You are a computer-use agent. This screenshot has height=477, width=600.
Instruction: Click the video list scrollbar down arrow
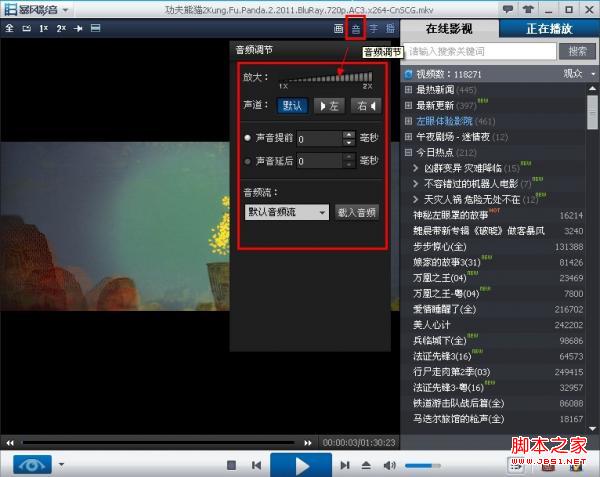click(592, 429)
